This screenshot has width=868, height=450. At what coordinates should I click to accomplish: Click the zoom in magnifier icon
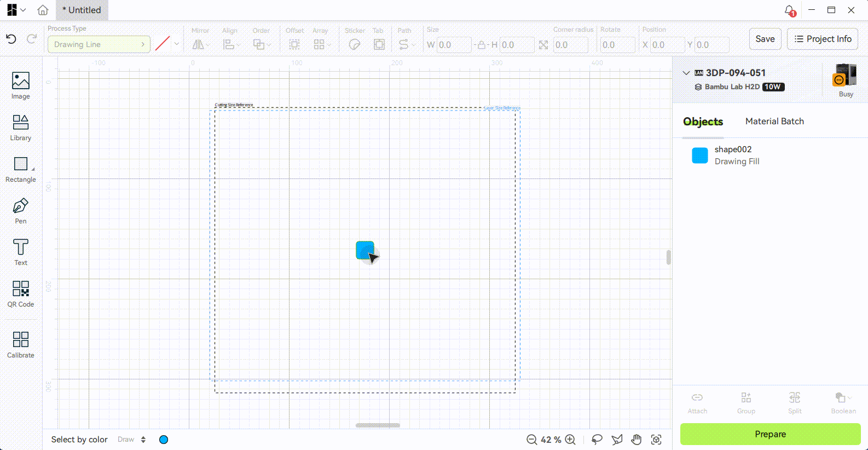[x=570, y=440]
